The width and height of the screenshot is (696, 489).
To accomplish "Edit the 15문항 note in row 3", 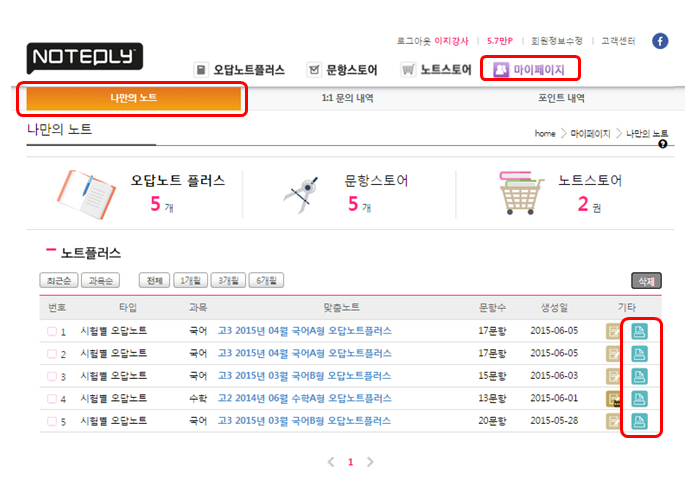I will click(x=613, y=376).
